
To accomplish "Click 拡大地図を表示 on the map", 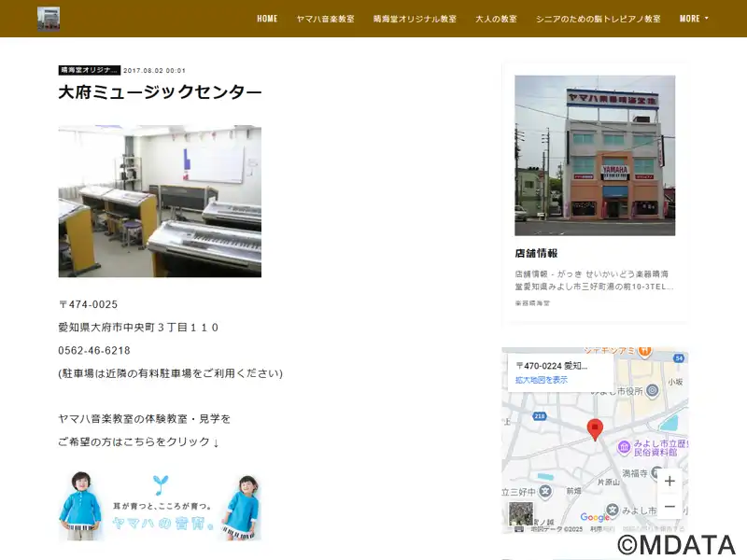I will [x=542, y=380].
